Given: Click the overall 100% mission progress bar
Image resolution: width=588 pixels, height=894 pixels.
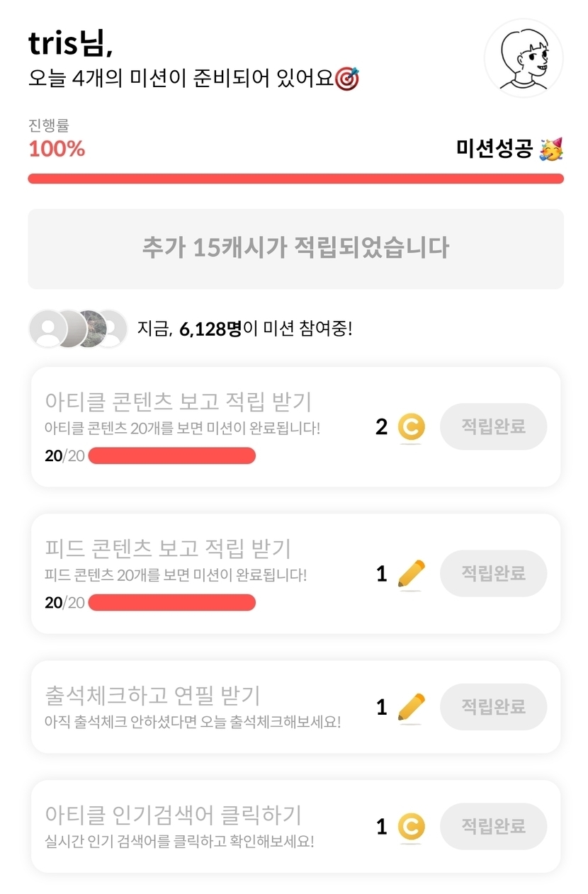Looking at the screenshot, I should pos(295,179).
